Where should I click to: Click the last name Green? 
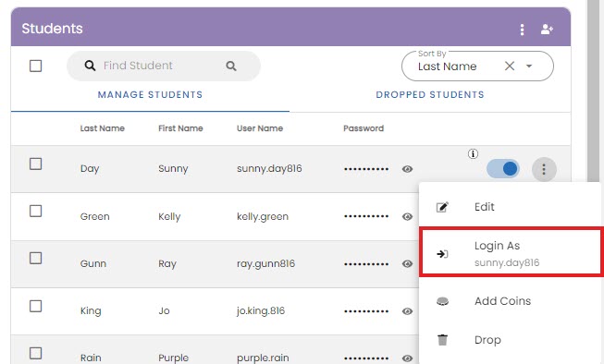(x=94, y=216)
